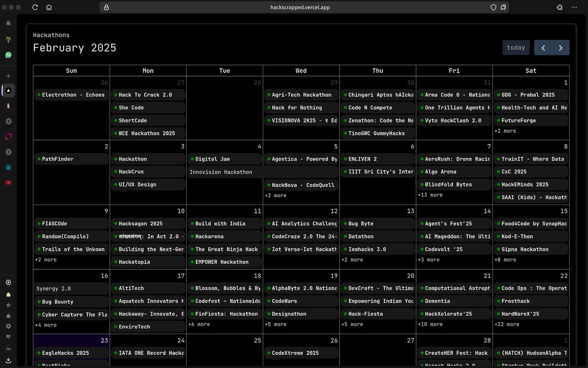Open the palm tree sidebar shortcut

(8, 39)
